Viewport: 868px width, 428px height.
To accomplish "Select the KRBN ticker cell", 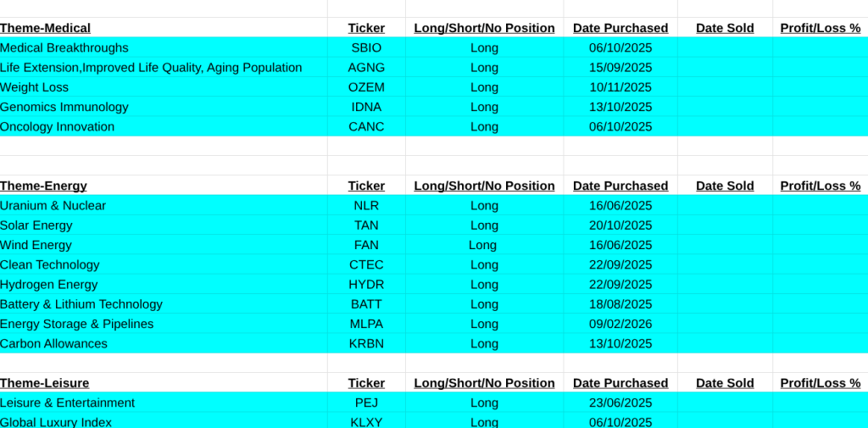I will point(366,344).
